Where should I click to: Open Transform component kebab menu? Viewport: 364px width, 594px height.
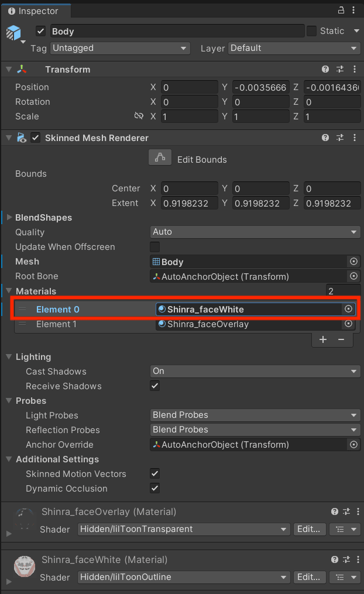click(354, 69)
